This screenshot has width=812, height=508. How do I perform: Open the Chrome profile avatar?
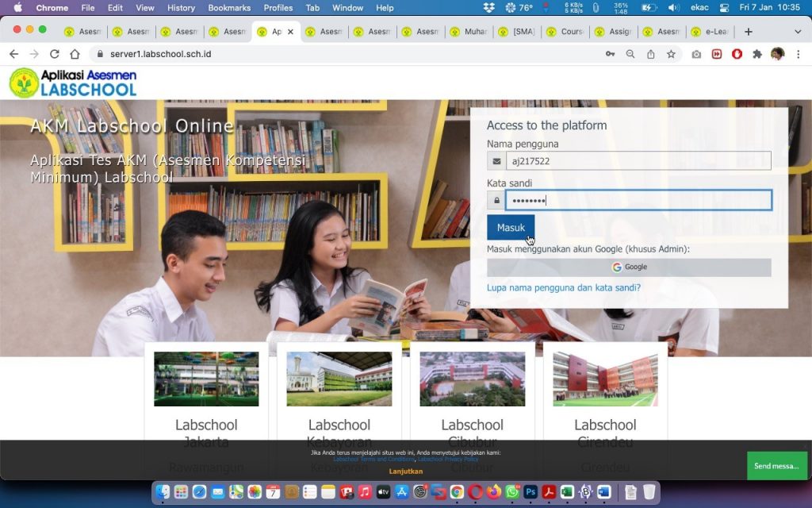(777, 54)
